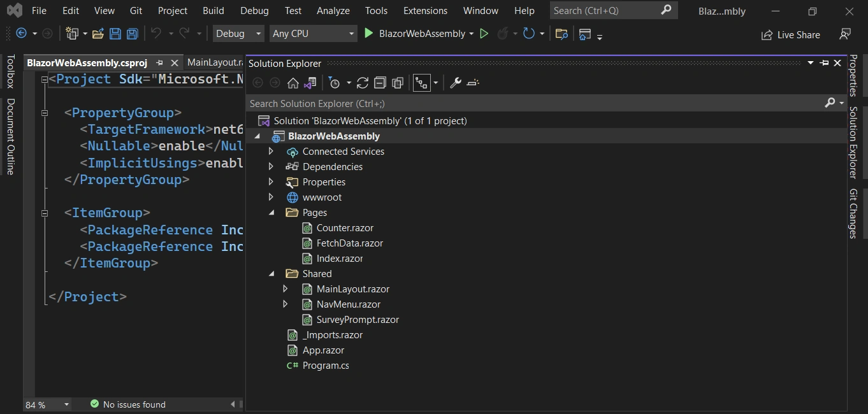Click the Search Solution Explorer field
This screenshot has width=868, height=414.
coord(535,103)
